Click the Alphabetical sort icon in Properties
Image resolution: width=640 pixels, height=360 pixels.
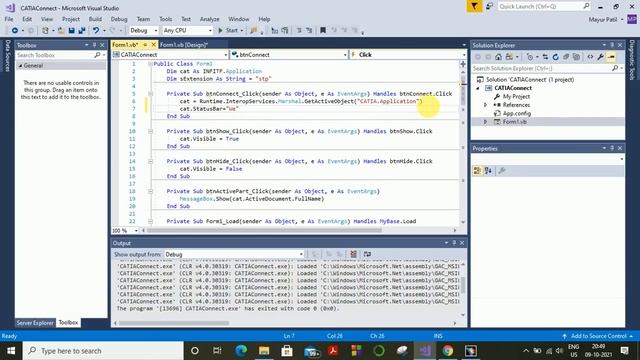[488, 171]
